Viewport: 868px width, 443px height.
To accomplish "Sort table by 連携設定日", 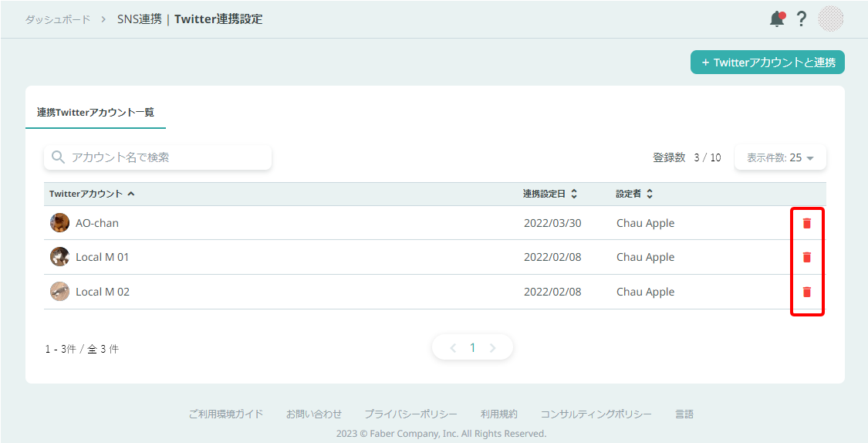I will pyautogui.click(x=549, y=194).
